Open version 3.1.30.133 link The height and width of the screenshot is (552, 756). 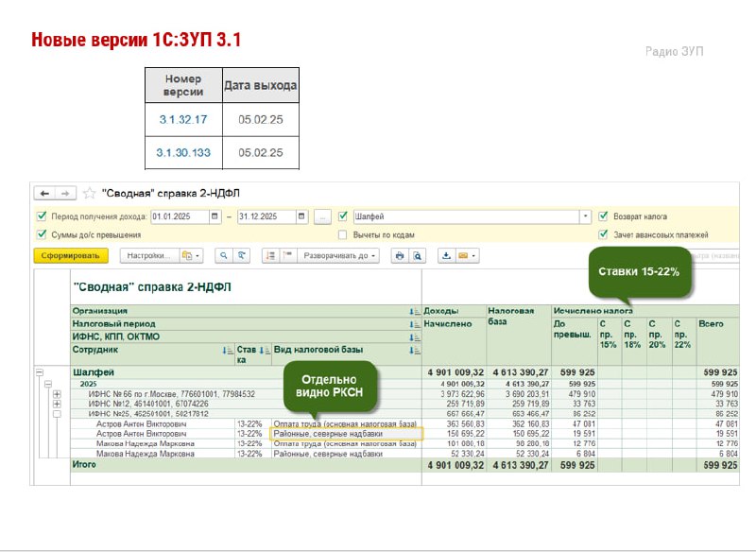tap(183, 153)
